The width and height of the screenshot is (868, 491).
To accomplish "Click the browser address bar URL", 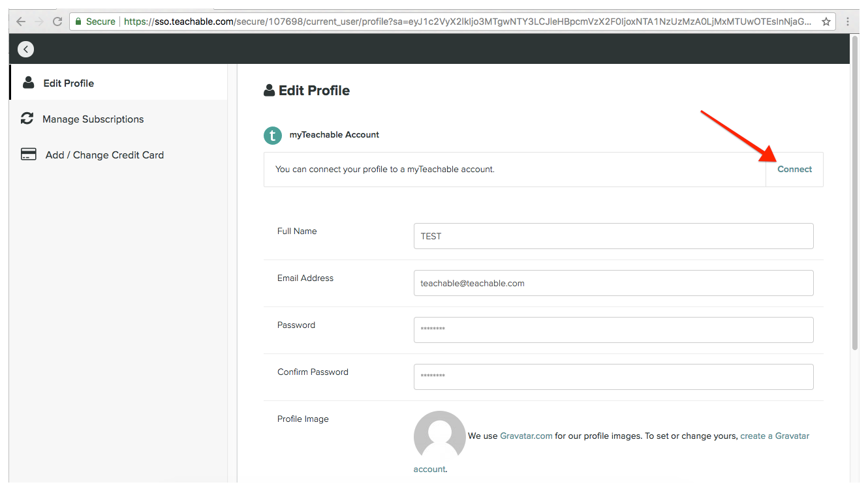I will pyautogui.click(x=467, y=22).
